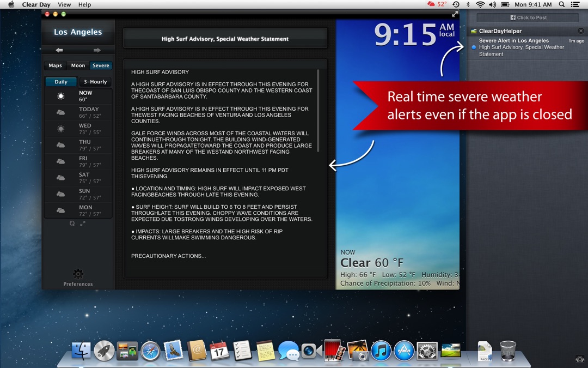
Task: Click menu bar clock Mon 9:41 AM
Action: coord(533,4)
